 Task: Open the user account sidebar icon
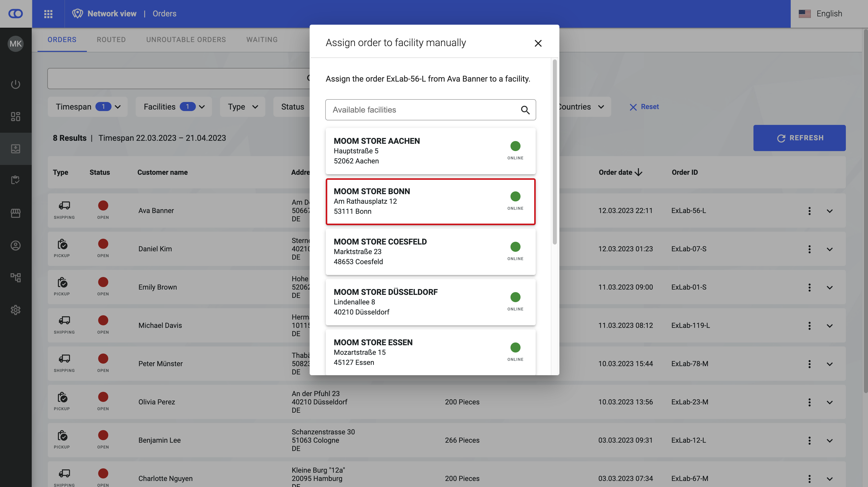[16, 245]
